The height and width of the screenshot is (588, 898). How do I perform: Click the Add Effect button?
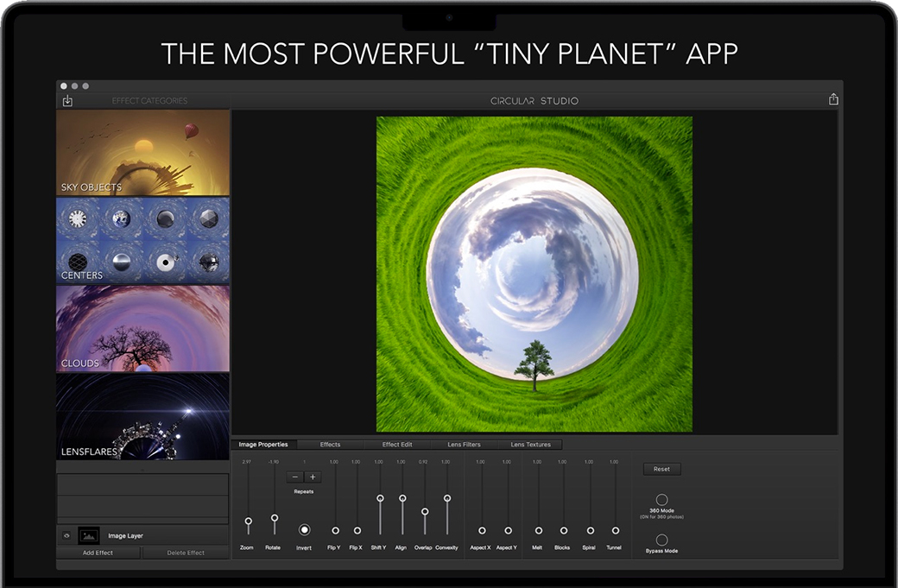pyautogui.click(x=98, y=553)
